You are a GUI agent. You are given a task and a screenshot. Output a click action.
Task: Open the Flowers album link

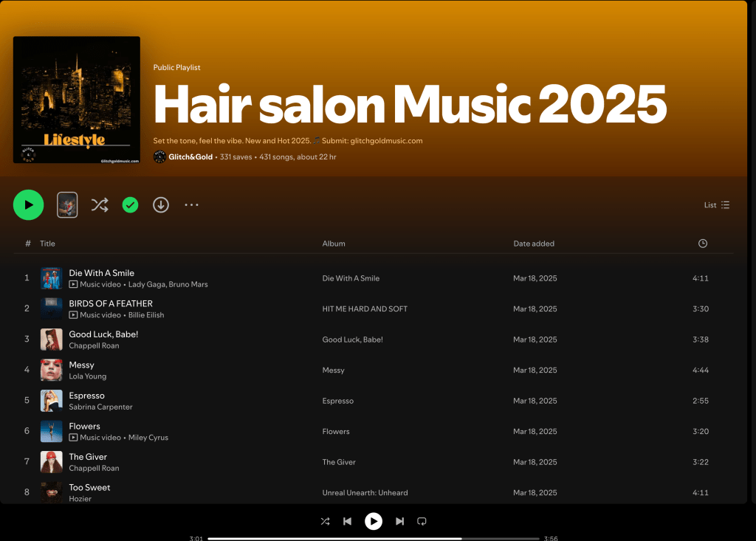[336, 432]
